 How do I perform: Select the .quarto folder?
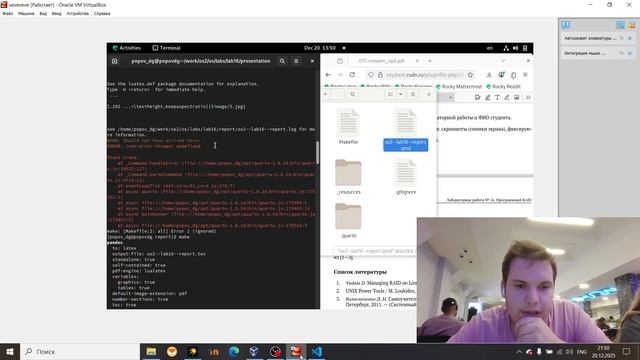pos(348,221)
